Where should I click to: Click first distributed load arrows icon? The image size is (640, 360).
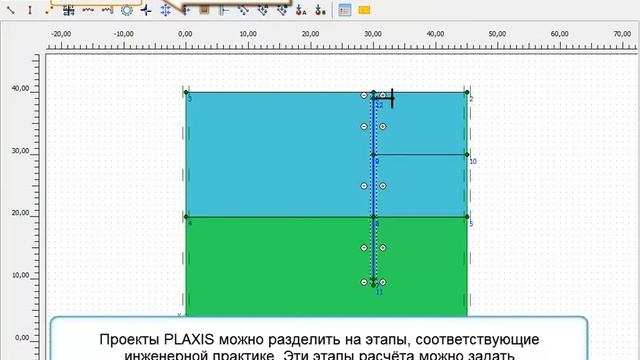243,10
